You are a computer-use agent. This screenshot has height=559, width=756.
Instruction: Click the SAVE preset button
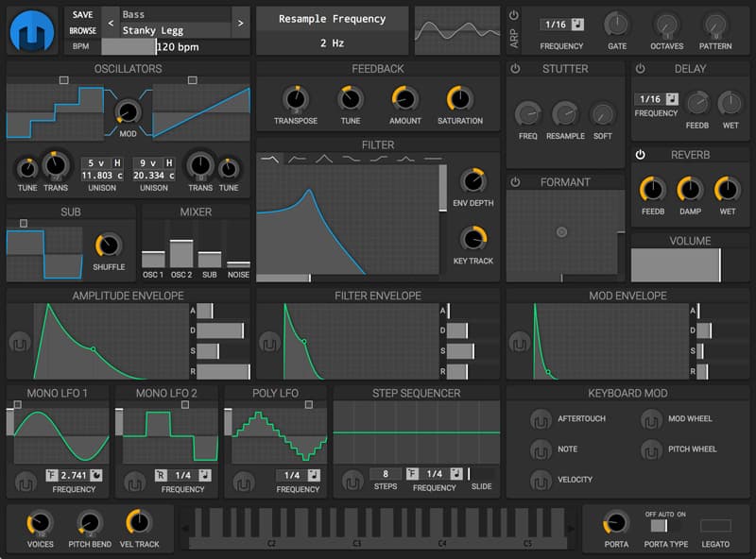[x=83, y=14]
